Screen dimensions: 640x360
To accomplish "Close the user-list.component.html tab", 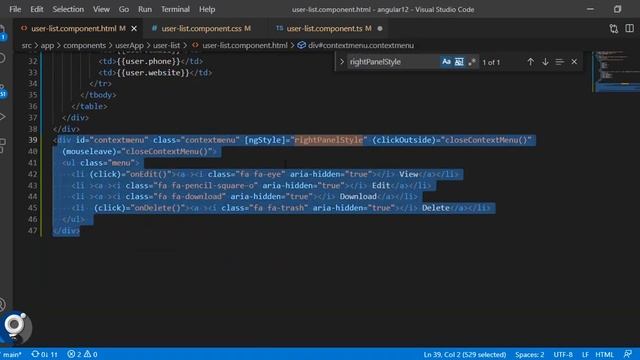I will (x=134, y=29).
